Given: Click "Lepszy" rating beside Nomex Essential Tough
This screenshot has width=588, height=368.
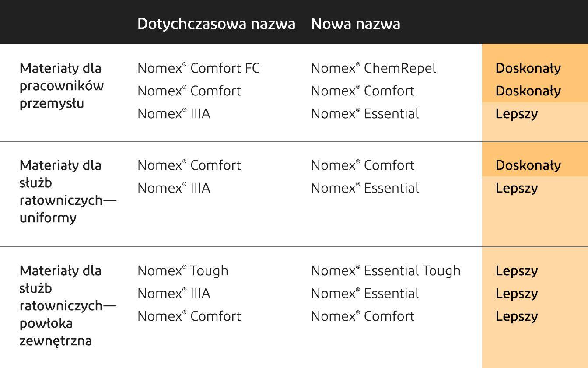Looking at the screenshot, I should [517, 271].
